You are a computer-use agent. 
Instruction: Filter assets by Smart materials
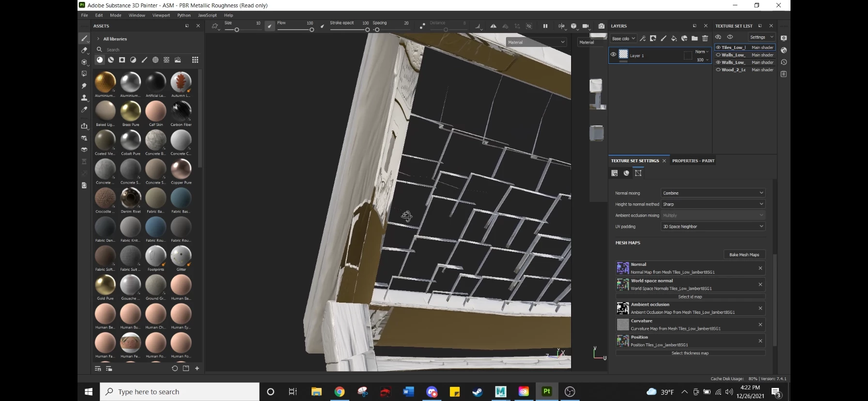click(111, 60)
